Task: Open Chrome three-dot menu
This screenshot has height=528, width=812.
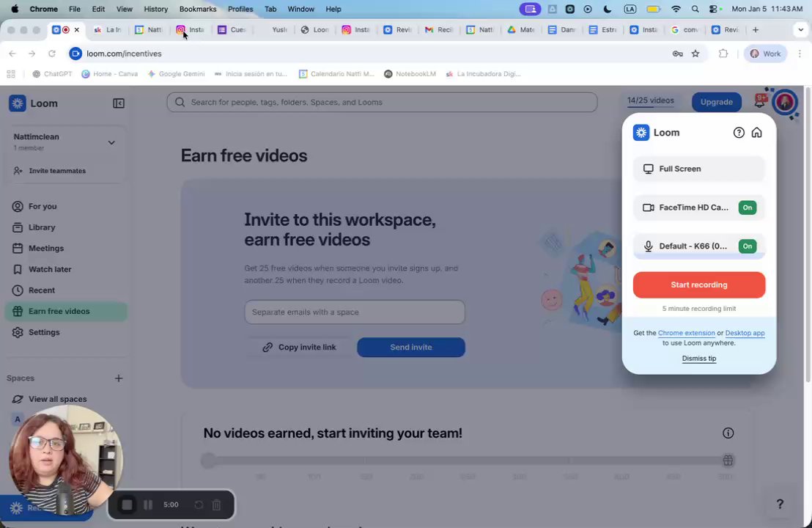Action: [x=800, y=54]
